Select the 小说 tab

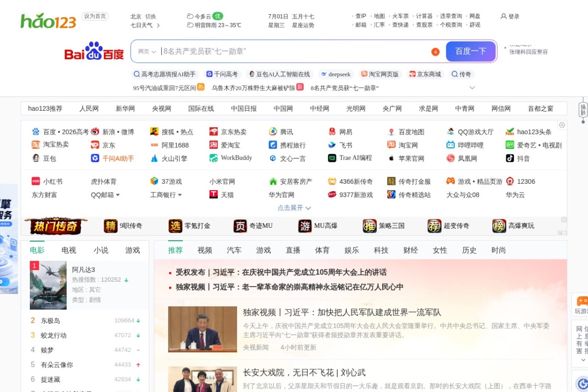pyautogui.click(x=101, y=250)
